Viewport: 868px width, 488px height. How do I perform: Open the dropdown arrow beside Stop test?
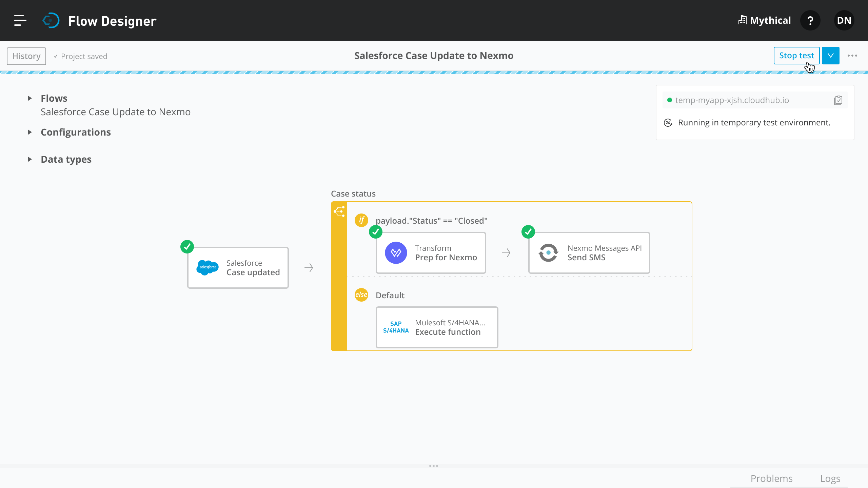pyautogui.click(x=830, y=56)
